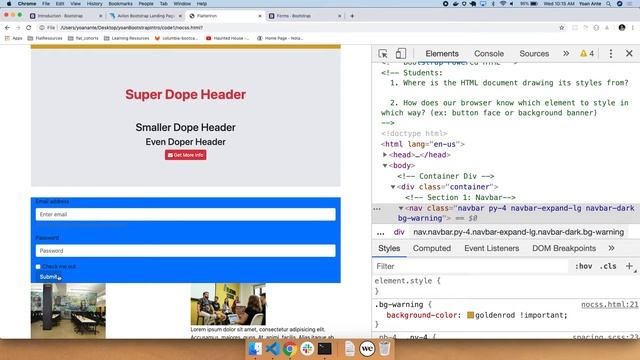640x360 pixels.
Task: Open Visual Studio Code from the Dock
Action: [x=273, y=349]
